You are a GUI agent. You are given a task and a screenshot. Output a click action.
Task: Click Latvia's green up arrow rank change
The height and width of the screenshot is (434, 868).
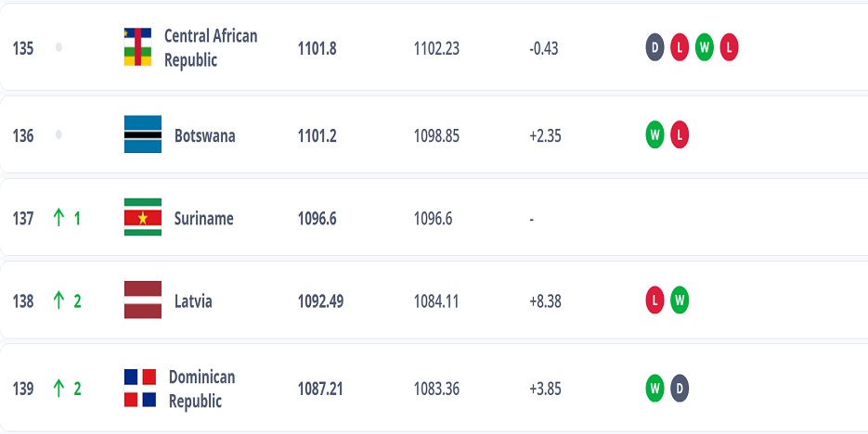tap(58, 300)
